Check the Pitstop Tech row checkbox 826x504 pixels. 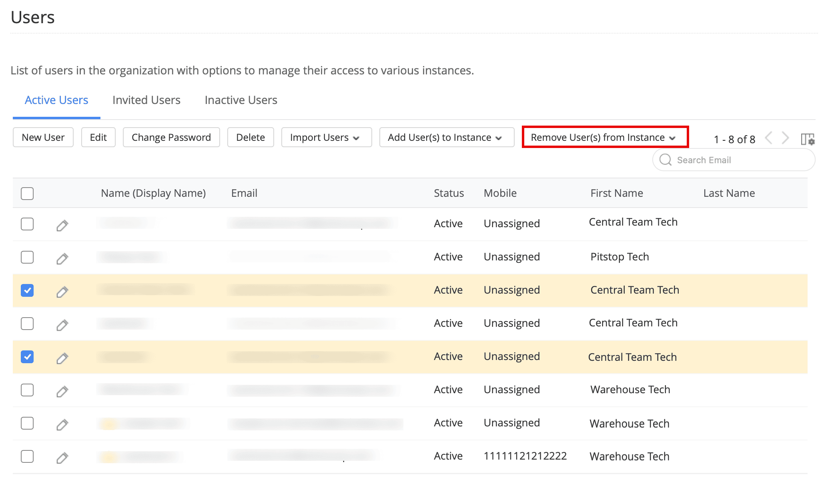pos(27,257)
